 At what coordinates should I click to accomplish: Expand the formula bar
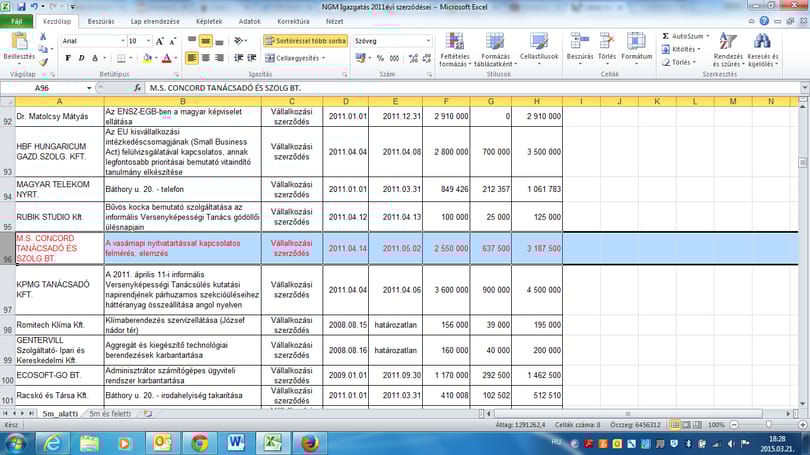coord(804,88)
